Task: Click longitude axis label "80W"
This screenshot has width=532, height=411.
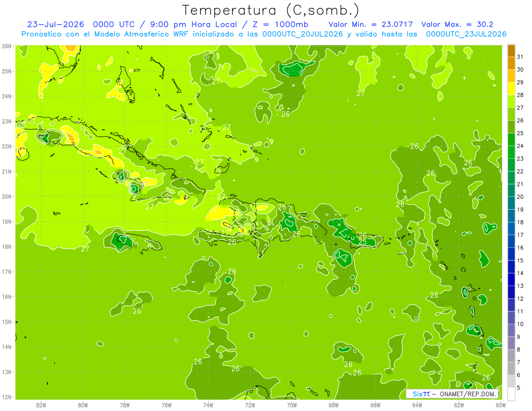Action: (83, 404)
